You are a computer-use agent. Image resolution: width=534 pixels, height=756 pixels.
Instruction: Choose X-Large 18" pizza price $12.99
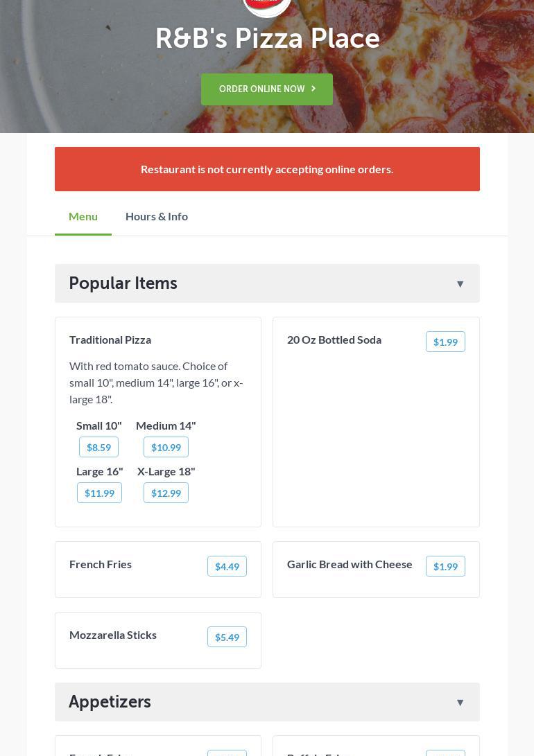(x=166, y=493)
